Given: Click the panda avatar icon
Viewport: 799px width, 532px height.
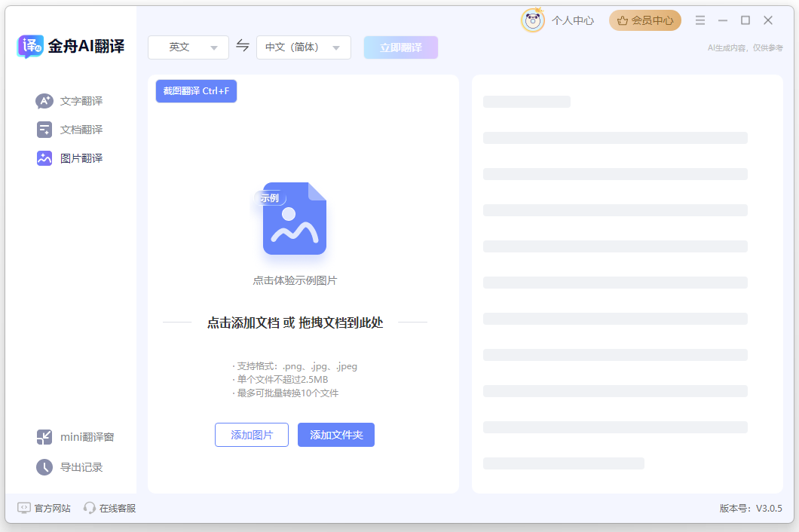Looking at the screenshot, I should (532, 20).
